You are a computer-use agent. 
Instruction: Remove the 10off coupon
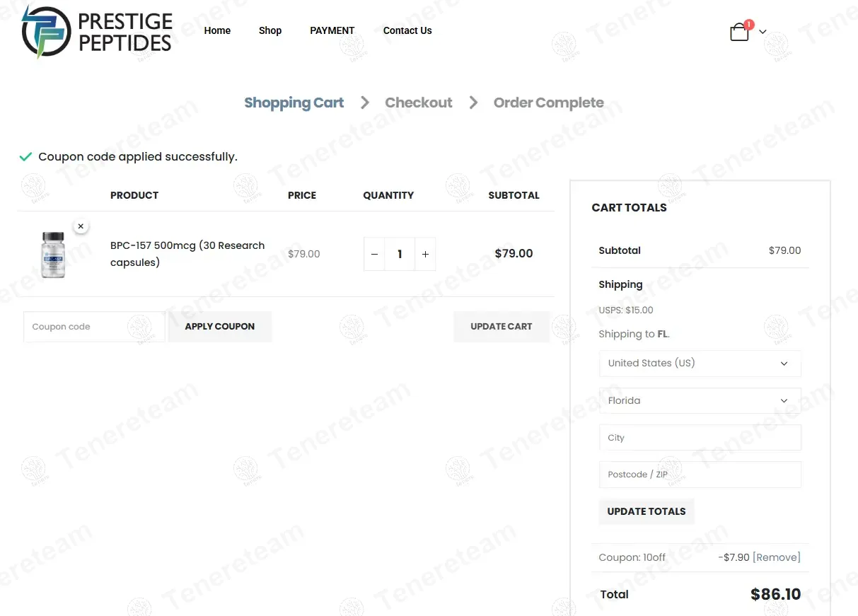pos(777,557)
